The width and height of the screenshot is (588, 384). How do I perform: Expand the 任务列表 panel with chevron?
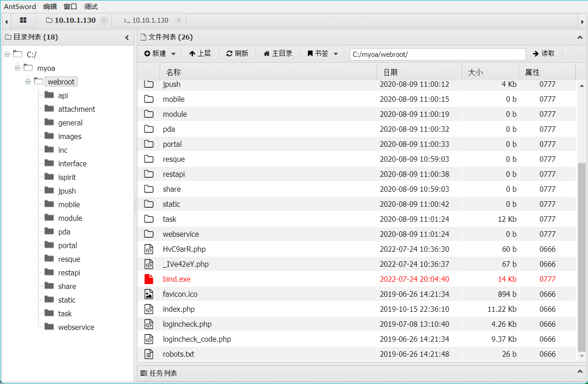579,373
